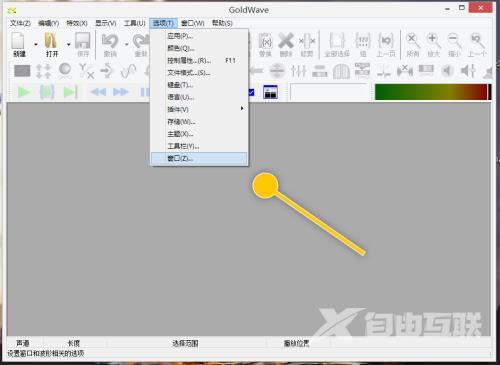
Task: Click the Selection range (选择范围) status field
Action: coord(185,343)
